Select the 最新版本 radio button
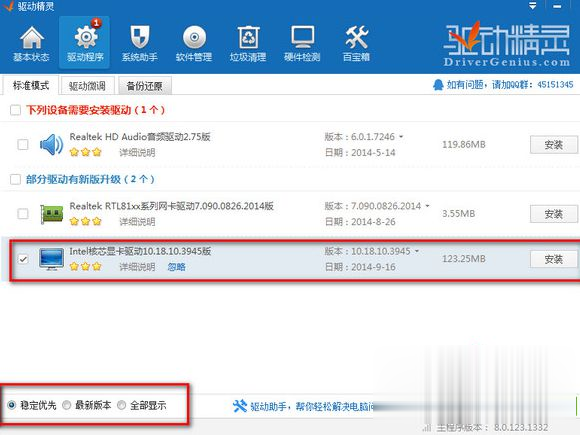This screenshot has width=580, height=435. (x=67, y=405)
